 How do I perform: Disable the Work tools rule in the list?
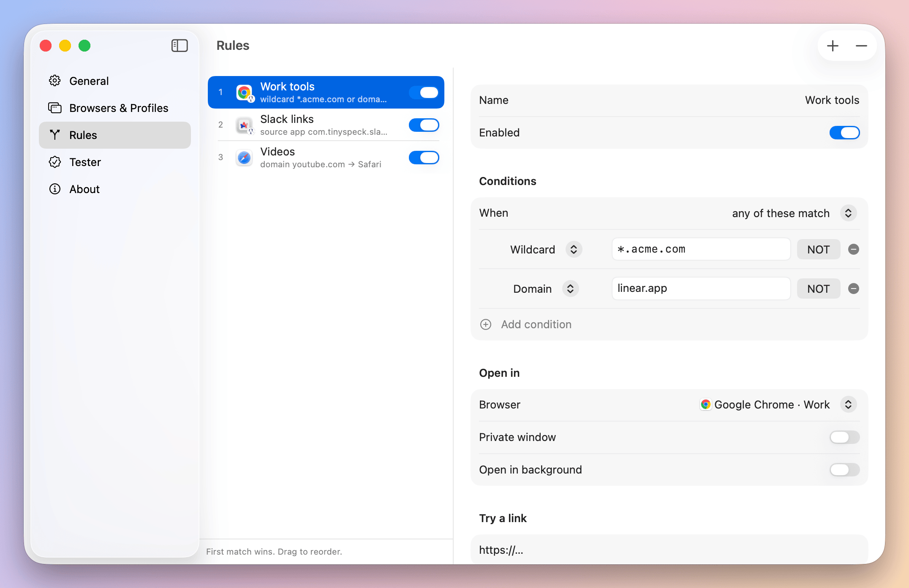pyautogui.click(x=424, y=93)
